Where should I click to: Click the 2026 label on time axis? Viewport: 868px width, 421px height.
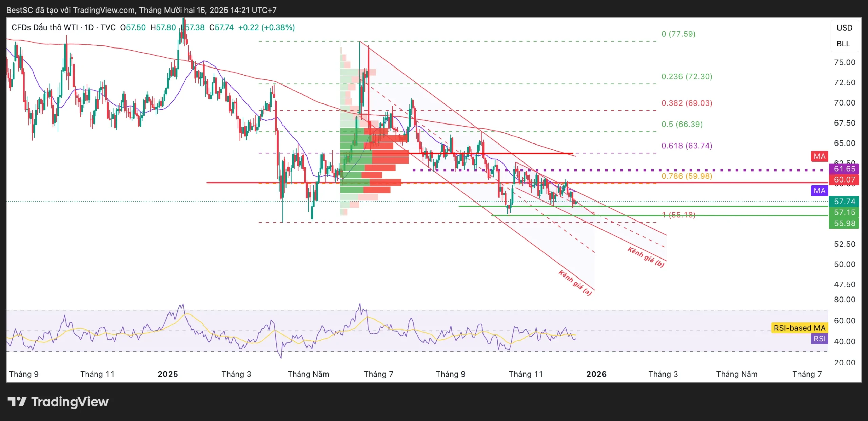click(596, 374)
